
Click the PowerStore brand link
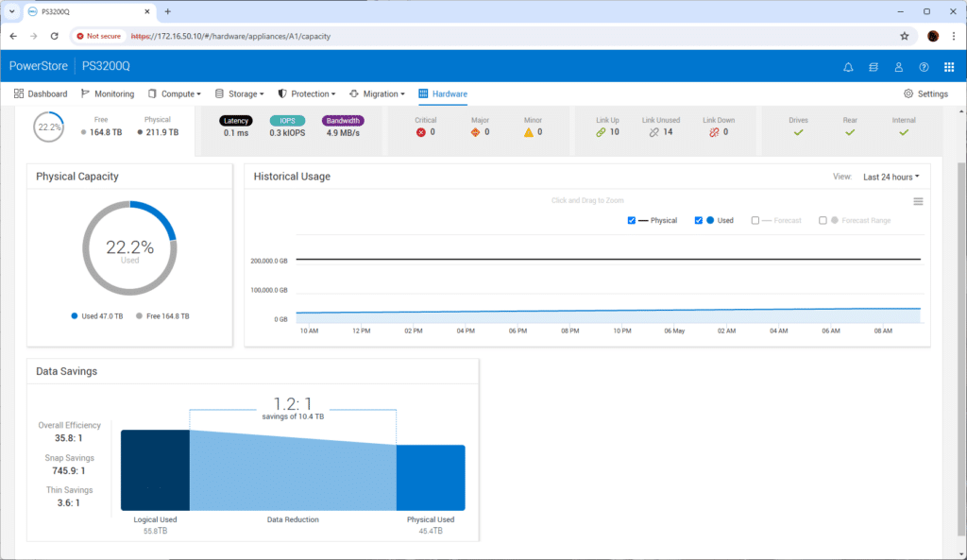(x=38, y=66)
